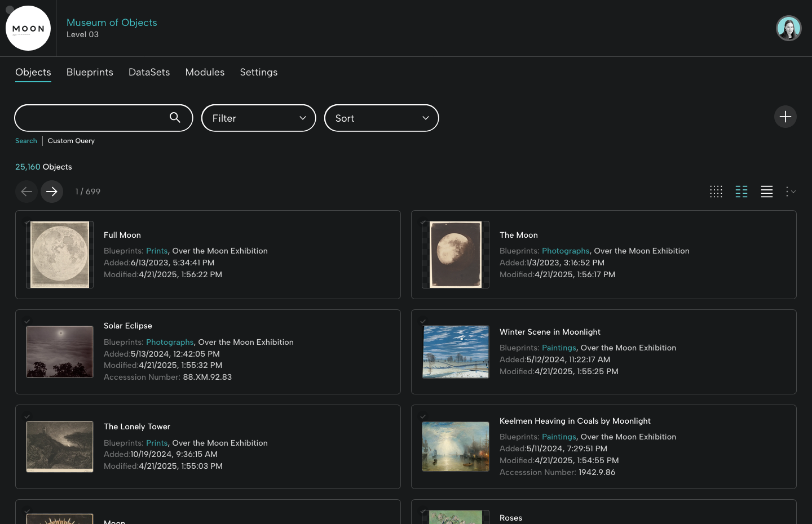This screenshot has height=524, width=812.
Task: Switch to Custom Query mode
Action: pos(71,140)
